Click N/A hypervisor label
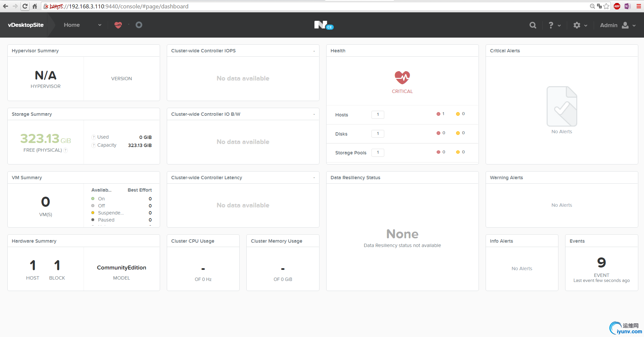Screen dimensions: 644x337 pos(46,76)
